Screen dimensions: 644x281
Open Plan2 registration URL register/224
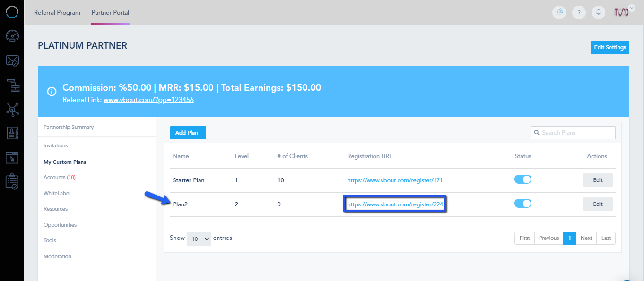click(395, 204)
